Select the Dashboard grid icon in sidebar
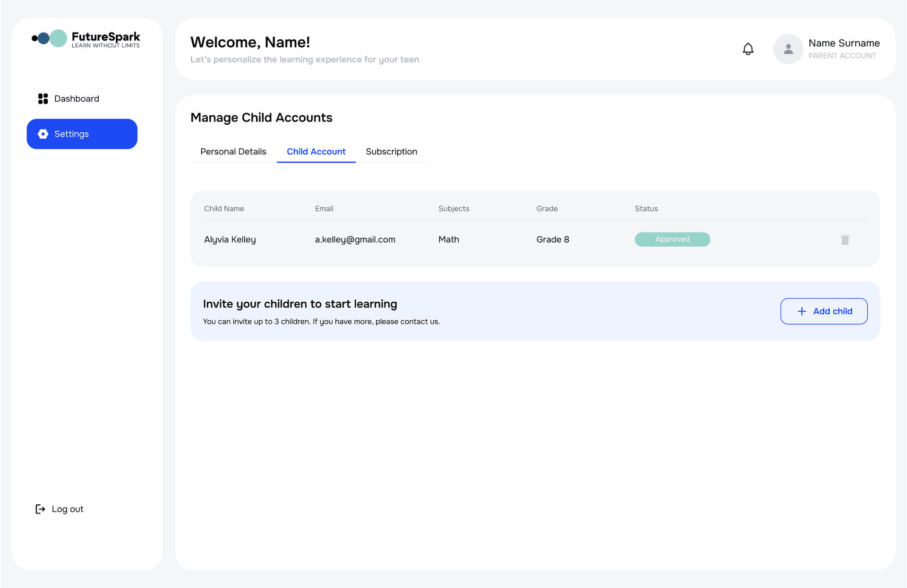This screenshot has width=907, height=588. (43, 98)
